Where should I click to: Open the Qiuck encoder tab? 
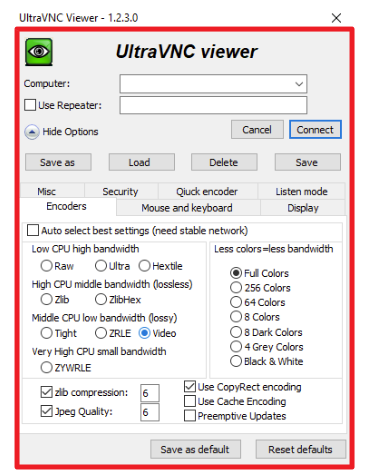[x=207, y=191]
